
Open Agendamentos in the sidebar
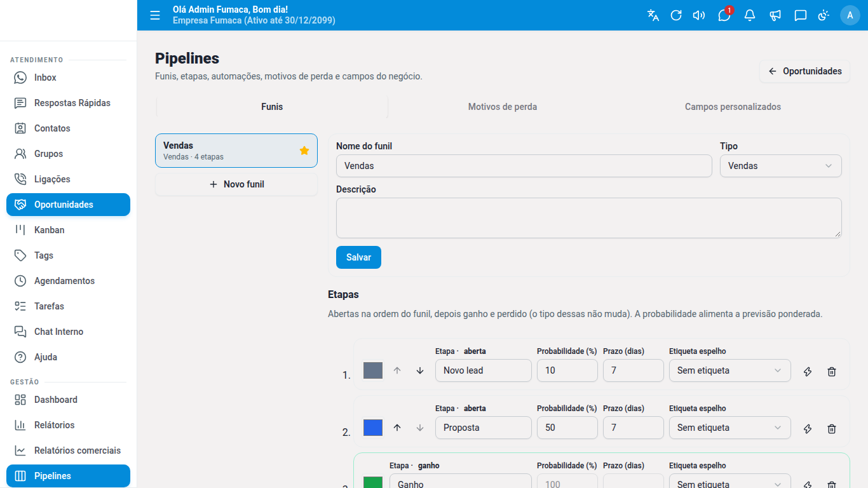68,281
